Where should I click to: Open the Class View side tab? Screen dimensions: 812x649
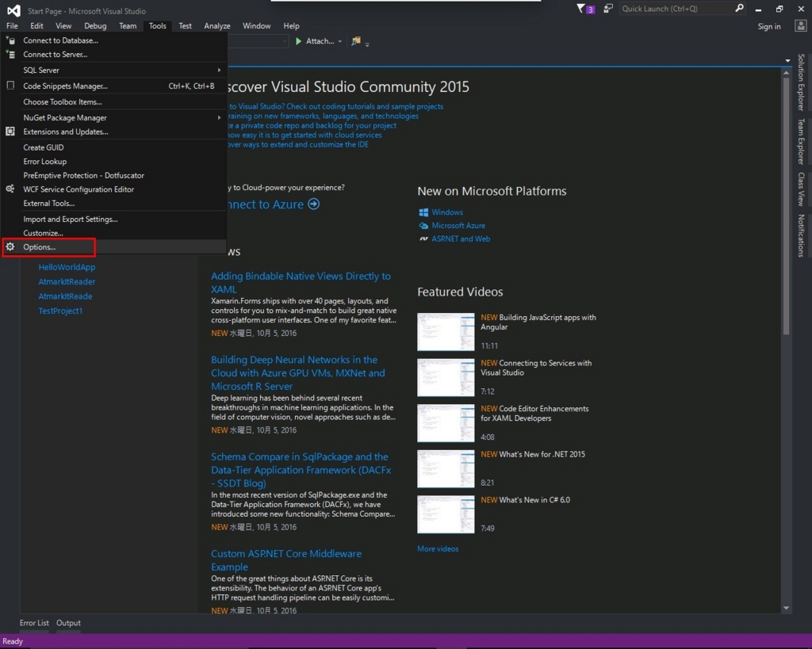point(801,189)
